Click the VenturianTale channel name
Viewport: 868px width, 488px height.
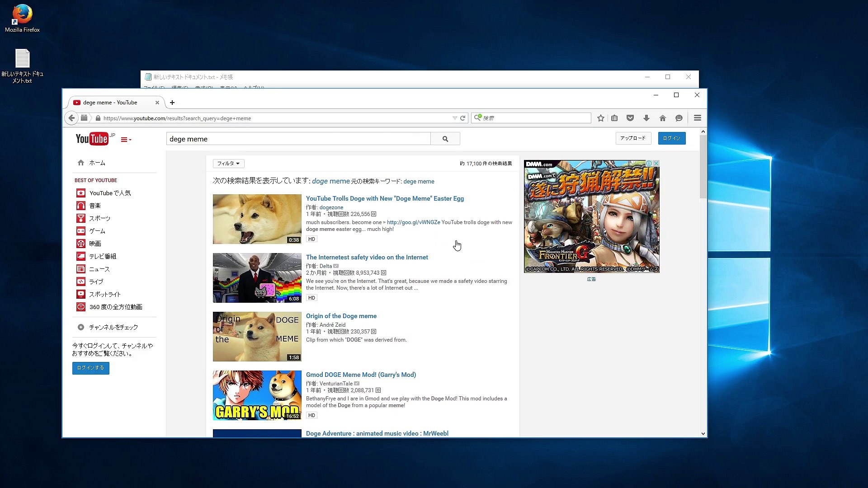point(336,384)
